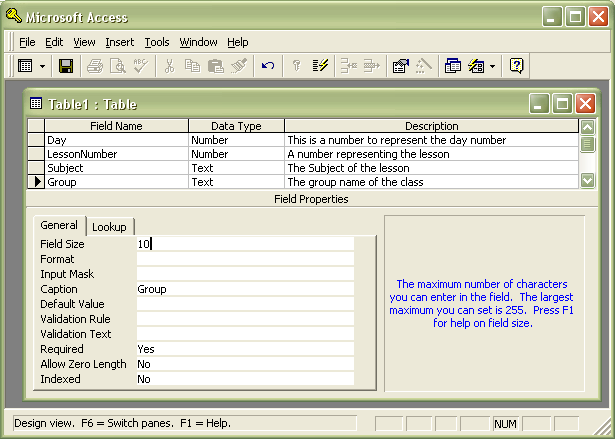Run the ABC Spelling check icon
Screen dimensions: 615x439
coord(141,66)
